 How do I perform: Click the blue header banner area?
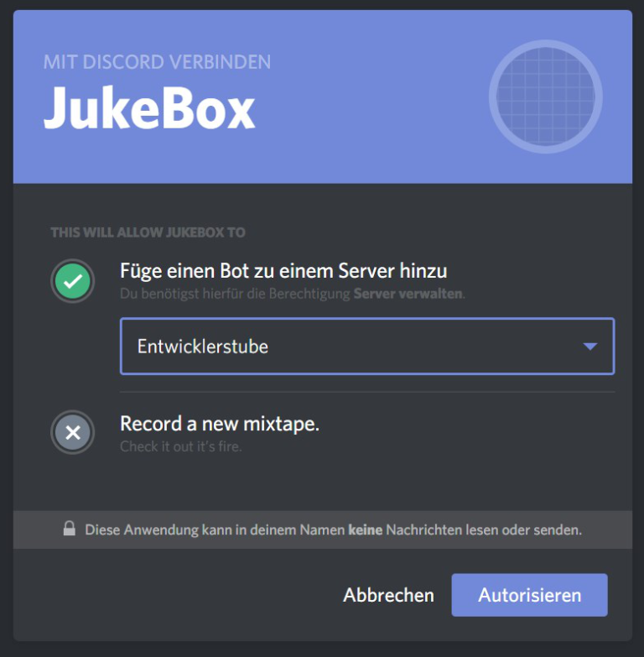click(x=322, y=96)
